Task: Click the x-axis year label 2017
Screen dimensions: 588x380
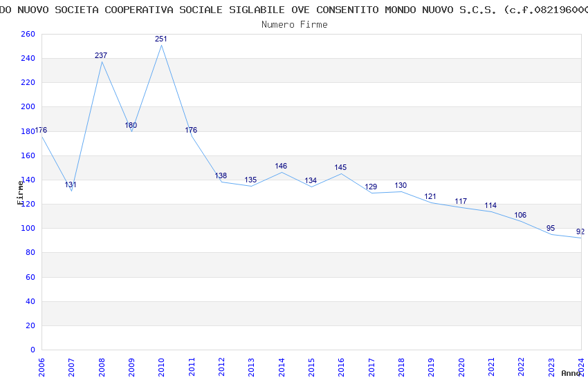Action: tap(371, 368)
